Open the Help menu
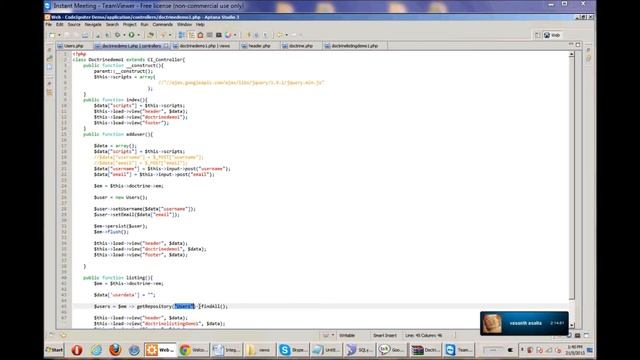Viewport: 640px width, 360px height. point(200,24)
